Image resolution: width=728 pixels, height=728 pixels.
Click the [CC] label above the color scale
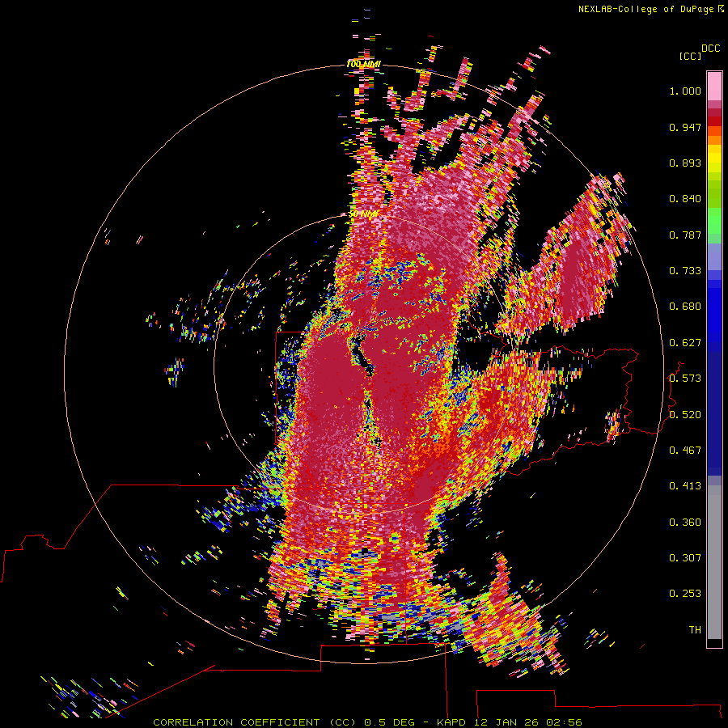[x=690, y=56]
